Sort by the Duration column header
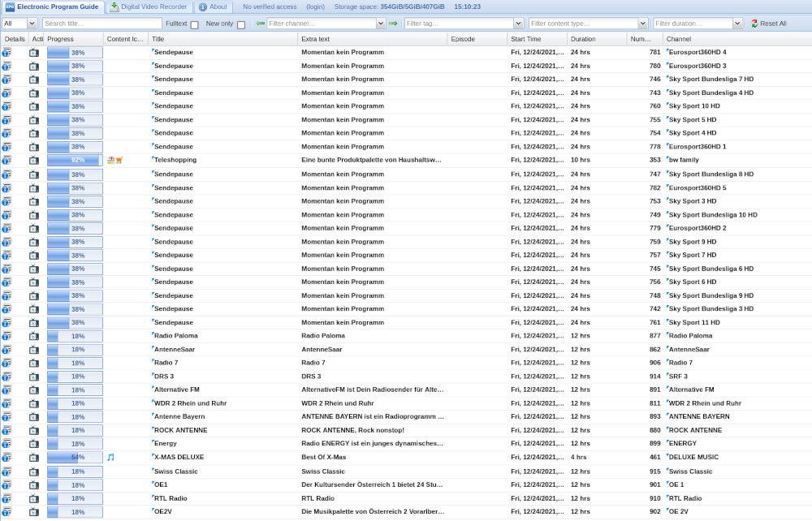This screenshot has height=521, width=812. click(597, 39)
